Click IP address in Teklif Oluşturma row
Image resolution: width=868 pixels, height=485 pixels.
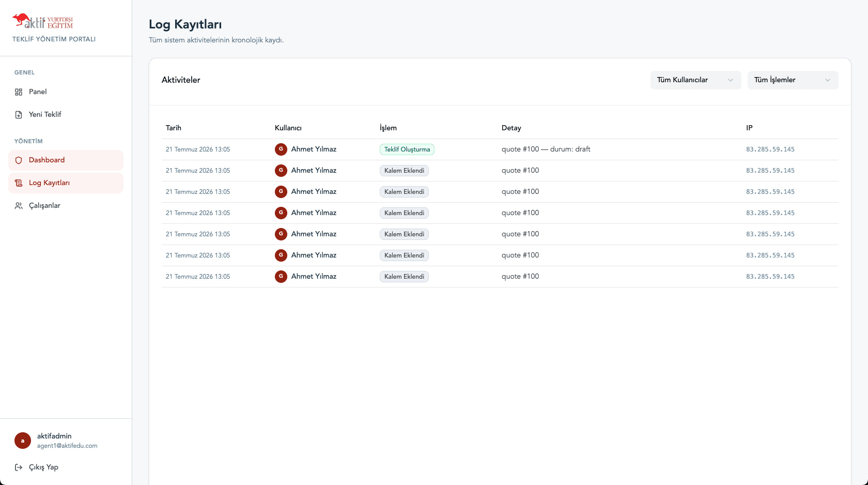point(770,149)
